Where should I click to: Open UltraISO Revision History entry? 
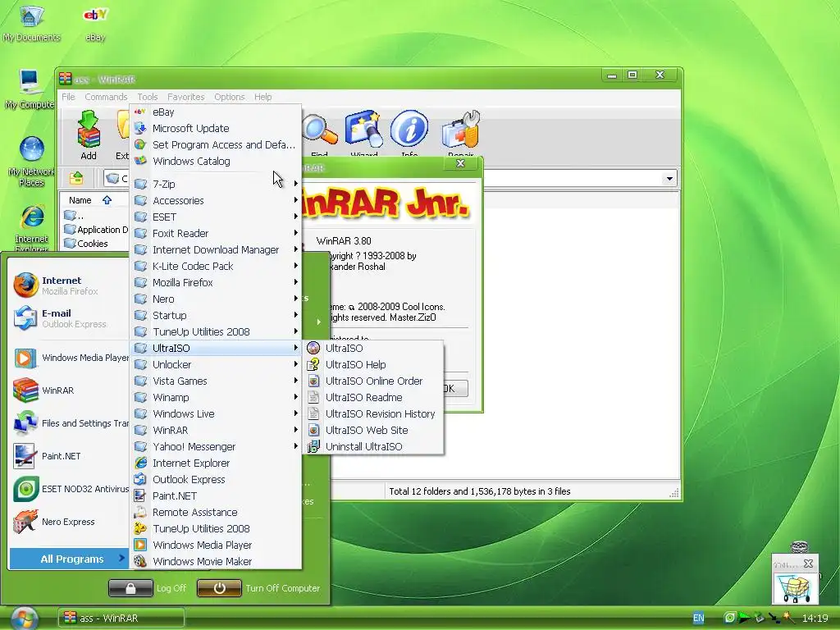tap(373, 413)
